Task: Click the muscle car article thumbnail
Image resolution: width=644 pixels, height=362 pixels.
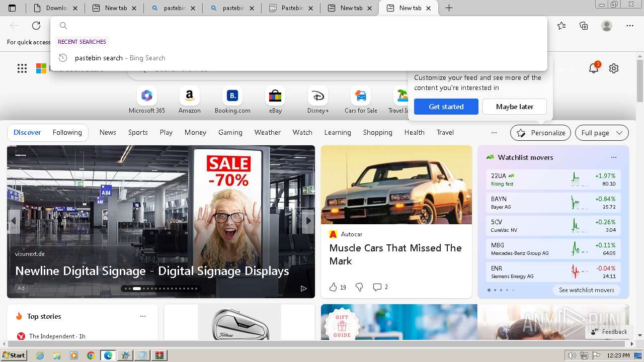Action: pyautogui.click(x=396, y=185)
